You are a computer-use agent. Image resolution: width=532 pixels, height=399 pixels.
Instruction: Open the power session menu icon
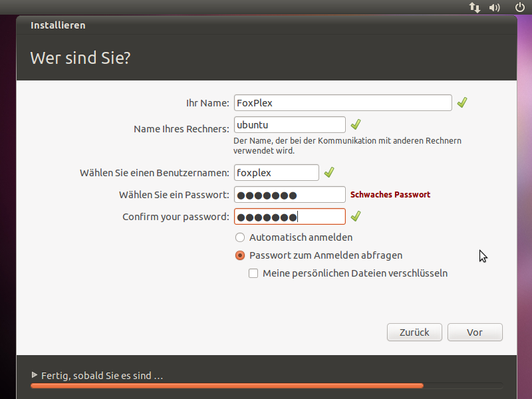pos(520,7)
